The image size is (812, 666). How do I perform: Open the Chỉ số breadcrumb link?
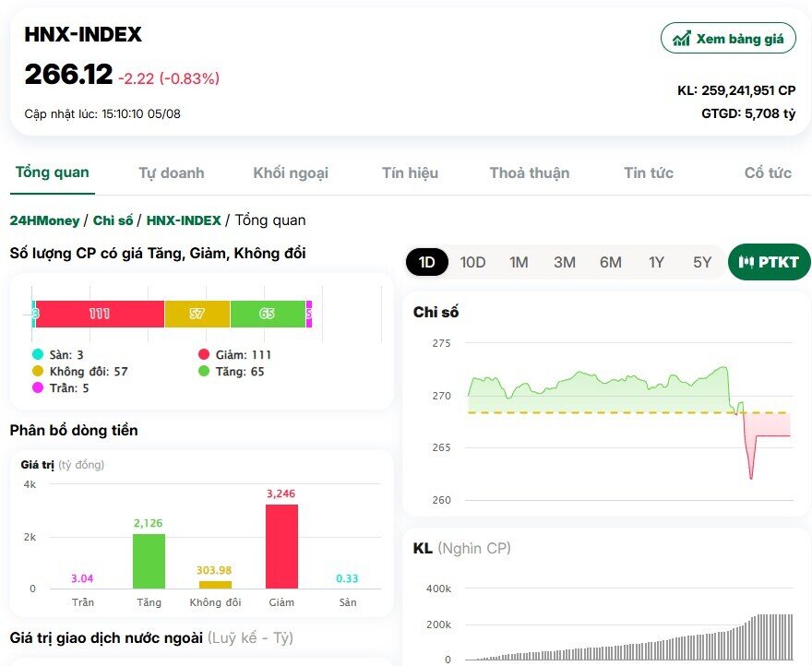tap(113, 220)
